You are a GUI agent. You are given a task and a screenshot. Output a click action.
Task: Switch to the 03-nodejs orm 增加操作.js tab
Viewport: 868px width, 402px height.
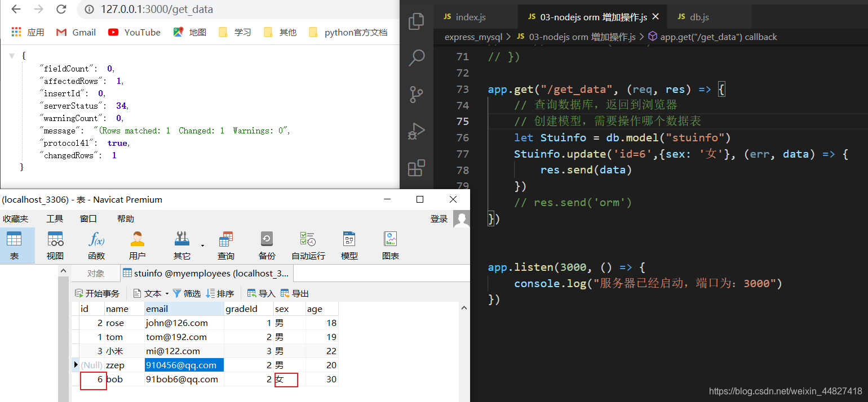point(591,17)
